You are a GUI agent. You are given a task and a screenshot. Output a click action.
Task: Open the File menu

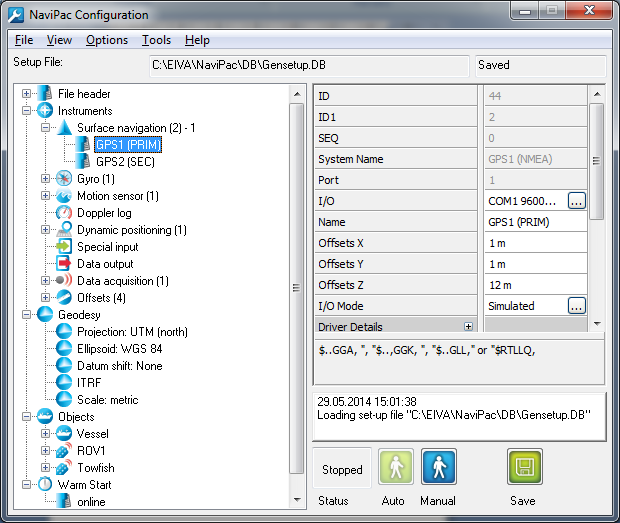(x=24, y=40)
